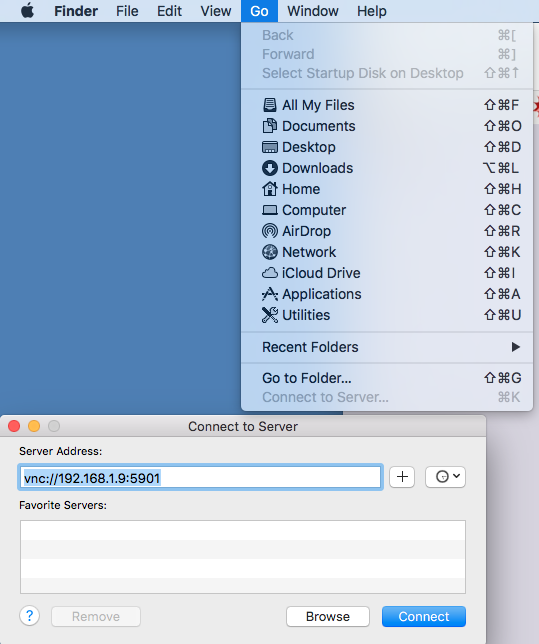Click the Computer laptop icon

270,210
